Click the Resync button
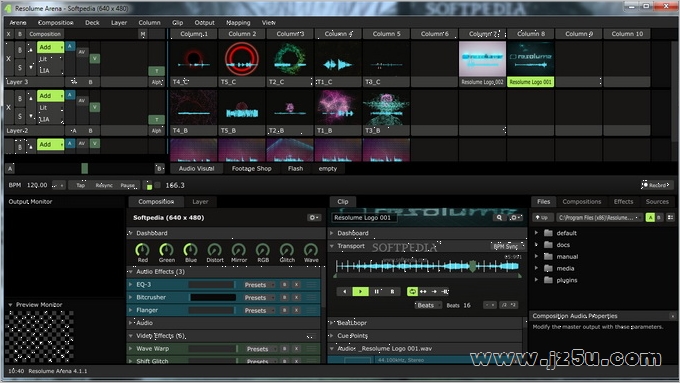The image size is (680, 383). 104,185
